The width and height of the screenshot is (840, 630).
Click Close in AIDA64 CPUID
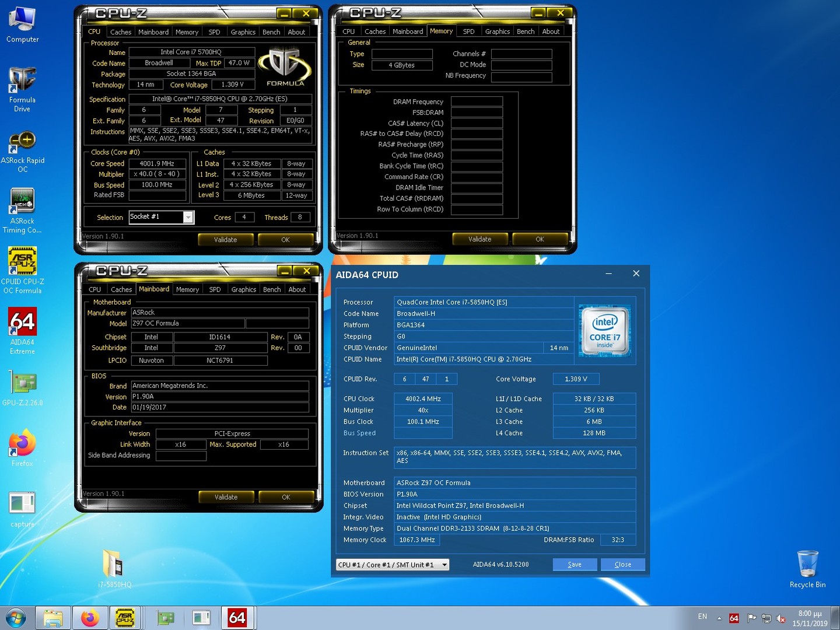tap(623, 565)
